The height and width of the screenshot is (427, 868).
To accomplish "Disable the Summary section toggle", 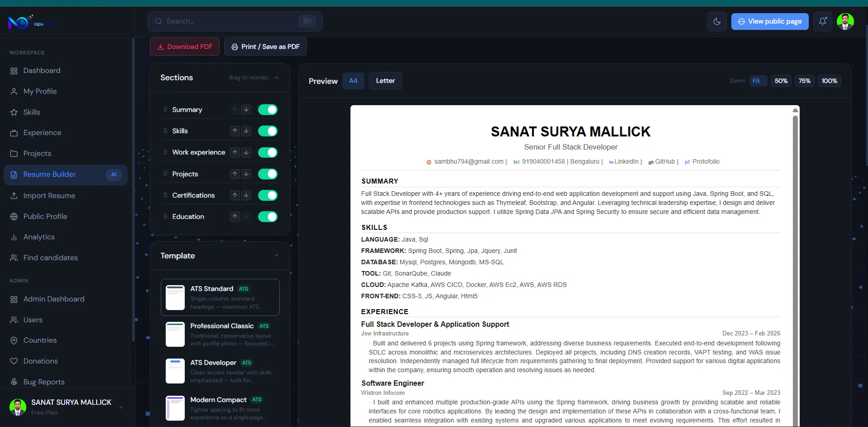I will pyautogui.click(x=268, y=110).
